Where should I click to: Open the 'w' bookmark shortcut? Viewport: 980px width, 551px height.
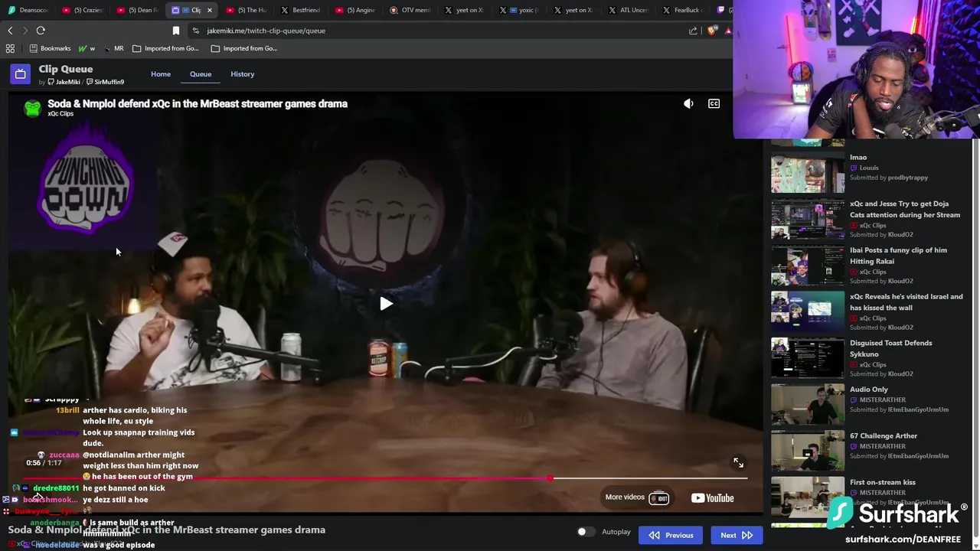click(87, 48)
